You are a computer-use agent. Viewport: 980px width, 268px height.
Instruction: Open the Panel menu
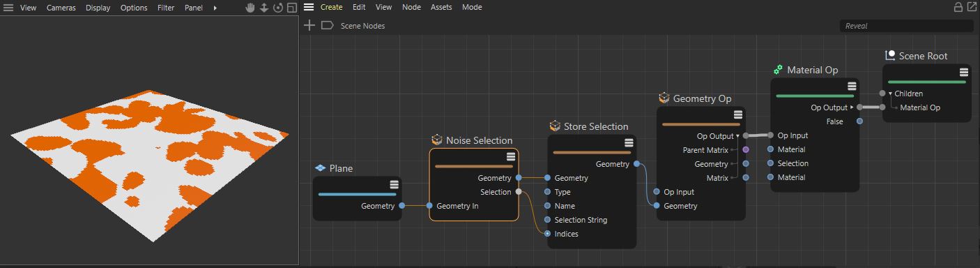tap(194, 8)
